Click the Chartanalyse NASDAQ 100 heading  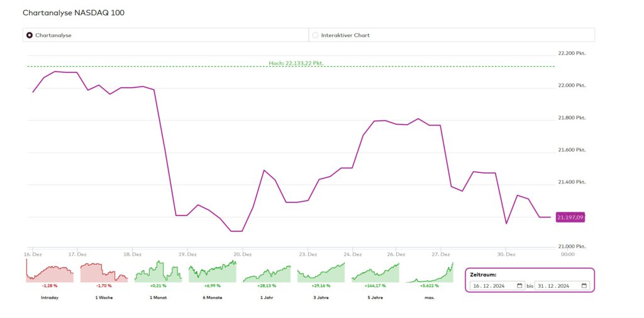pos(74,13)
